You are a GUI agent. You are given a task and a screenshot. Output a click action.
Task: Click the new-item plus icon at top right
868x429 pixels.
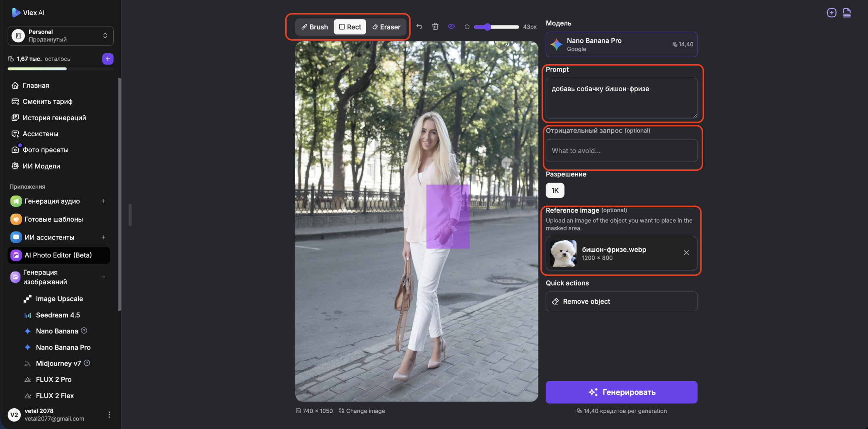[831, 13]
